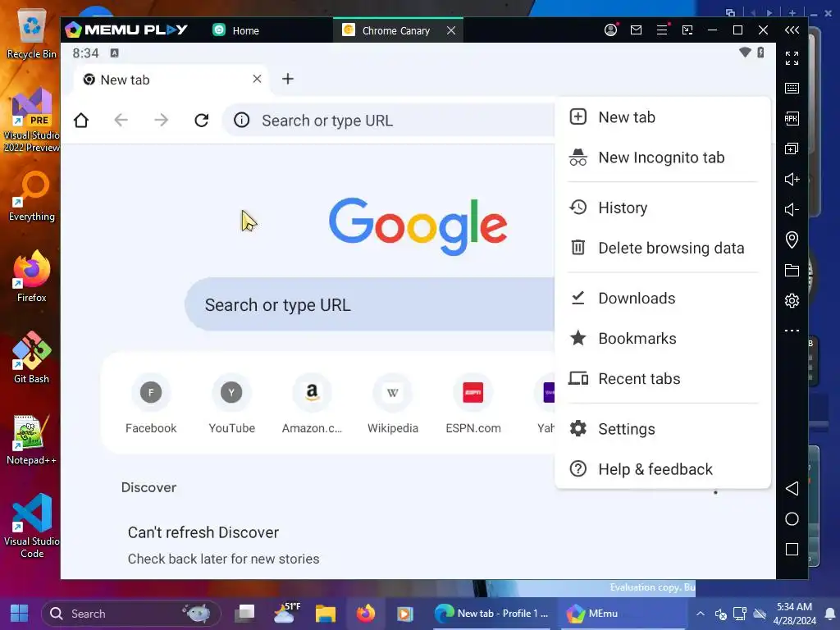The width and height of the screenshot is (840, 630).
Task: Close the Chrome Canary MEmu tab
Action: [x=451, y=30]
